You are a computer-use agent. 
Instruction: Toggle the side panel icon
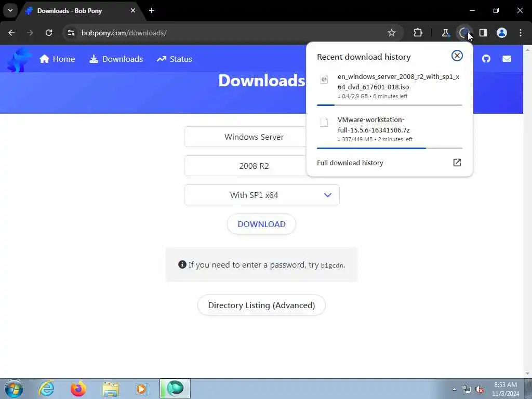pos(483,33)
